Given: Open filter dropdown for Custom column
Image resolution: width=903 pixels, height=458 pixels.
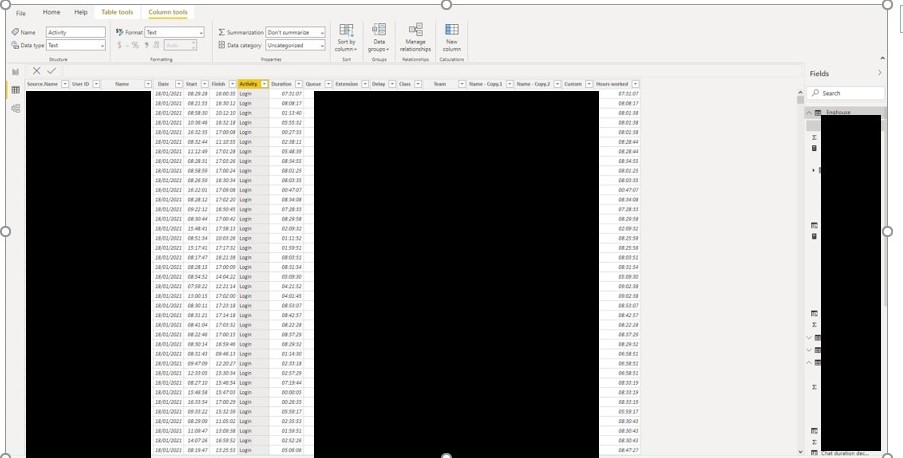Looking at the screenshot, I should coord(589,84).
